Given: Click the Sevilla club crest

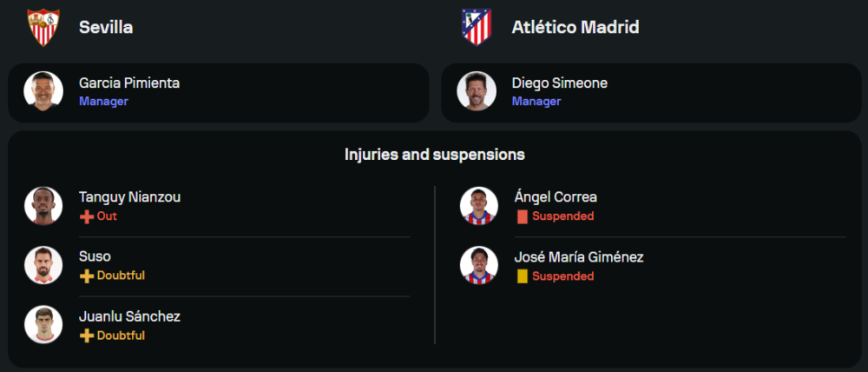Looking at the screenshot, I should (x=43, y=28).
